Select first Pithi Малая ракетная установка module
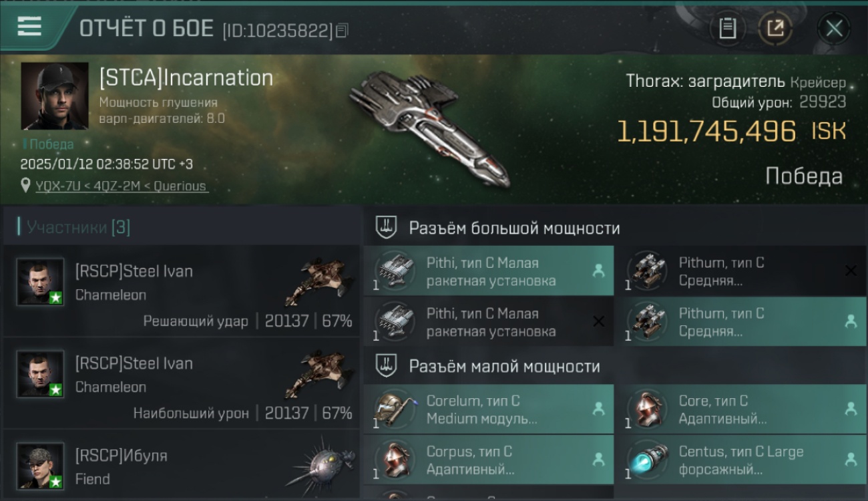 click(489, 271)
